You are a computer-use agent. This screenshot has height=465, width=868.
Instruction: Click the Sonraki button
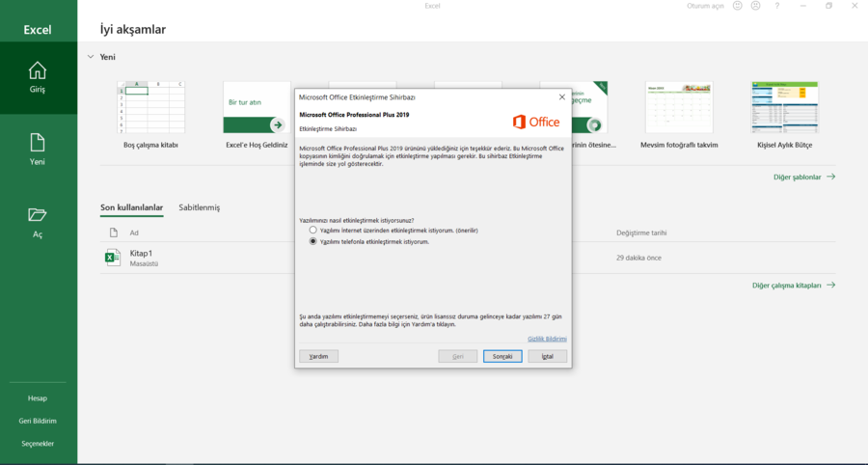502,357
